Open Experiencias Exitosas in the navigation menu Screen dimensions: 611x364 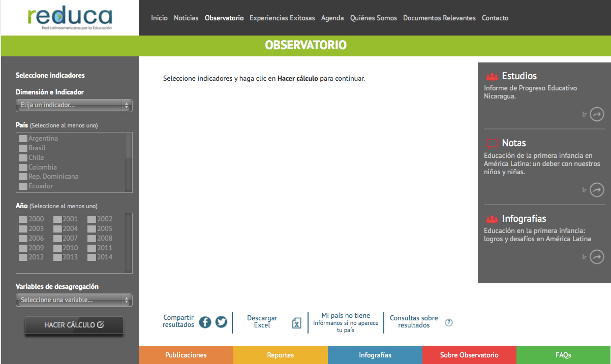pyautogui.click(x=282, y=18)
